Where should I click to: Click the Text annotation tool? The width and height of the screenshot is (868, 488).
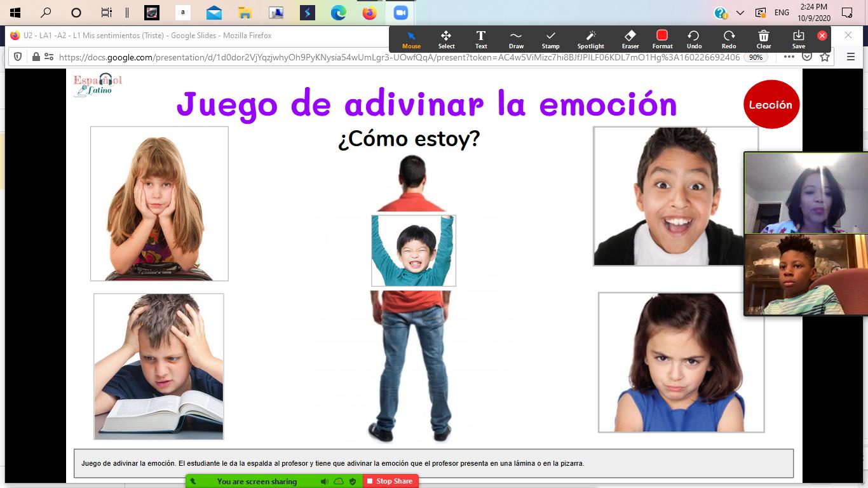pyautogui.click(x=481, y=39)
